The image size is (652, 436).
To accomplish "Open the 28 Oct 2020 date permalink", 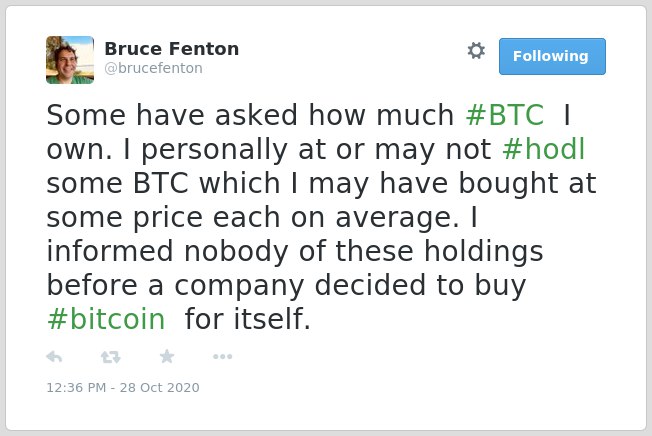I will 160,387.
